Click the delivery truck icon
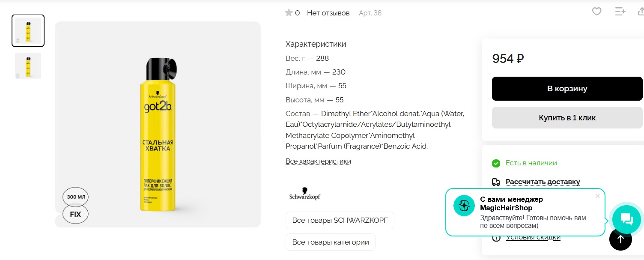644x260 pixels. click(x=496, y=182)
